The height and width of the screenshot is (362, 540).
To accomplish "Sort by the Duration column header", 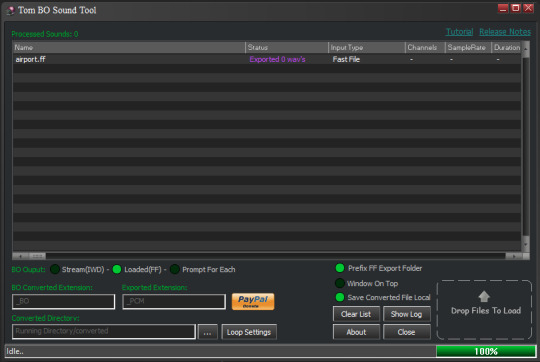I will click(x=507, y=48).
